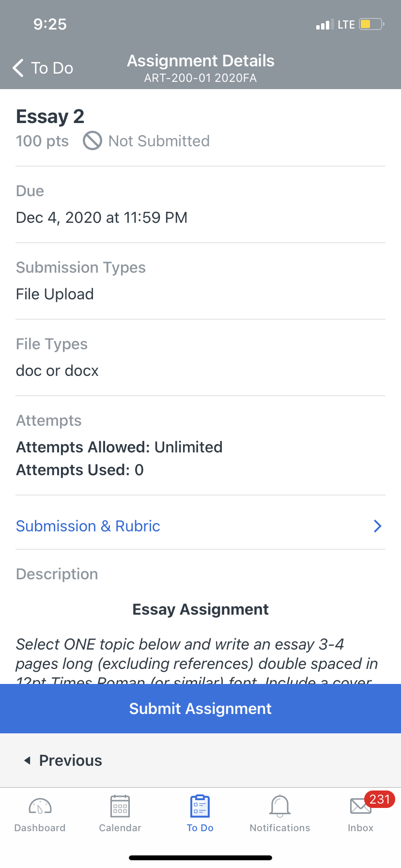Tap the Essay 2 assignment title

point(50,117)
